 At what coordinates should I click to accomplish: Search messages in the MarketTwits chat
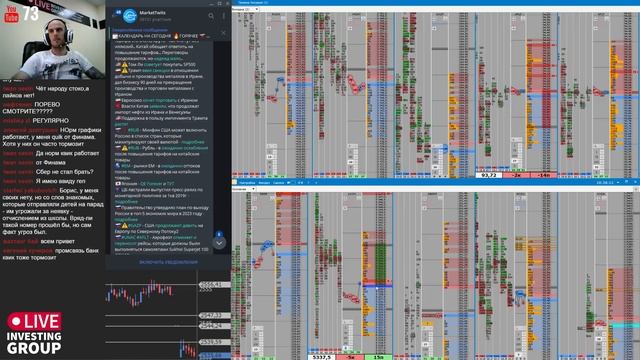211,16
